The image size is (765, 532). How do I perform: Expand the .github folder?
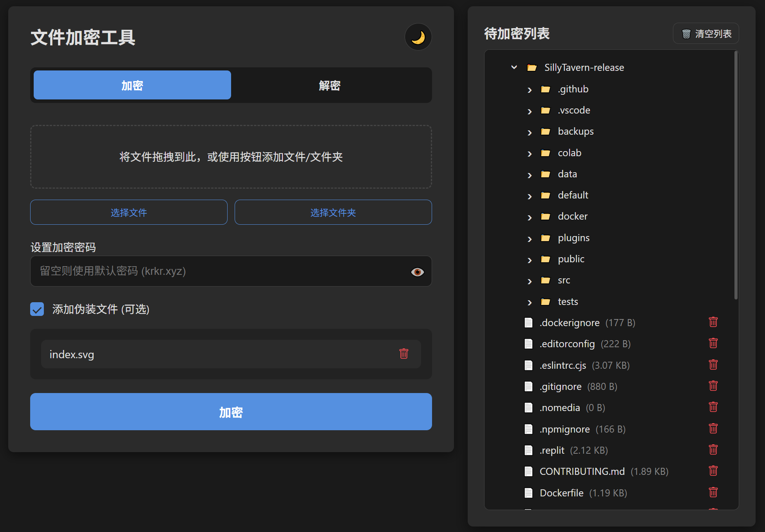pos(529,89)
